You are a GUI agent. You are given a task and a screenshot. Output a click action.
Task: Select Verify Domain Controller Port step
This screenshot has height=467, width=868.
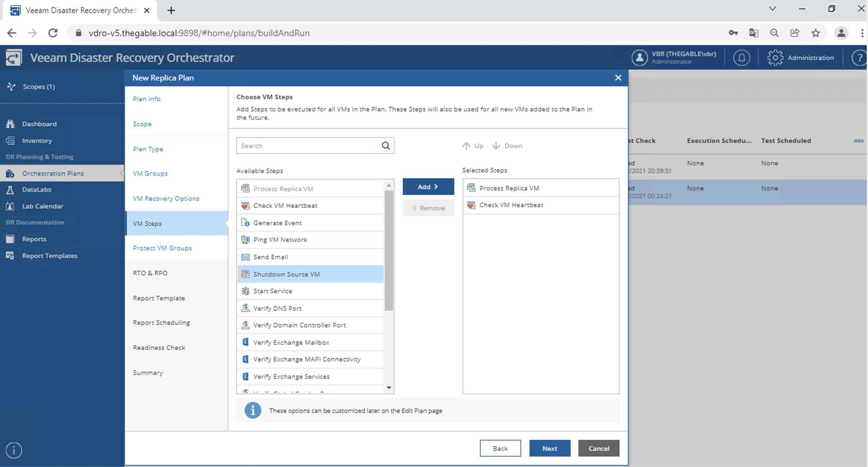click(310, 325)
